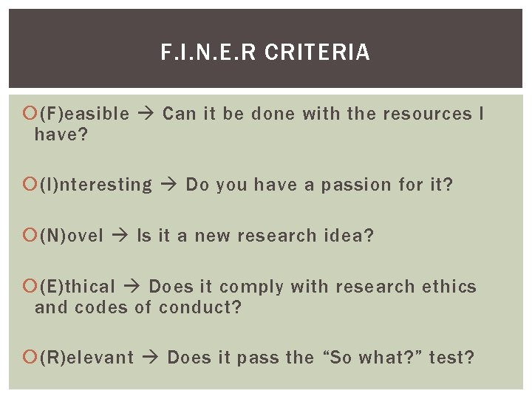The image size is (532, 399).
Task: Select the word (E)thical
Action: click(x=78, y=287)
